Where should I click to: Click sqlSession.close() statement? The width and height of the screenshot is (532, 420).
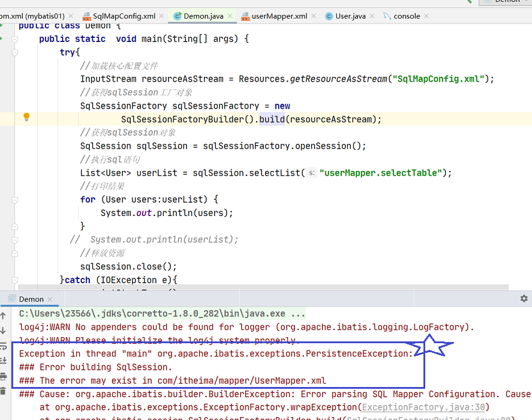(x=128, y=266)
